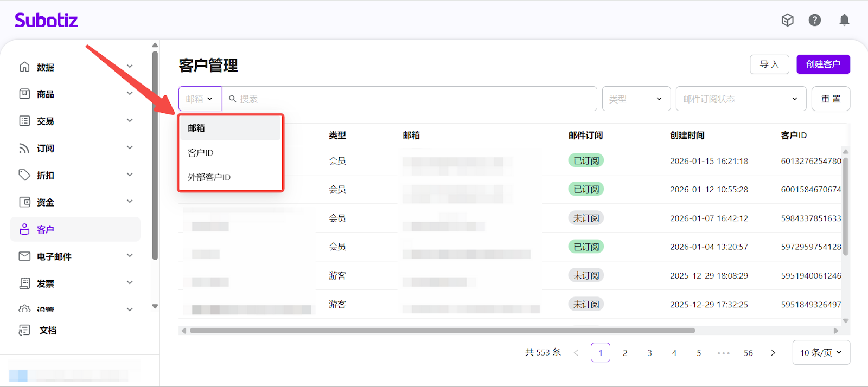Click the 数据 home icon in sidebar
The width and height of the screenshot is (868, 387).
pos(24,67)
